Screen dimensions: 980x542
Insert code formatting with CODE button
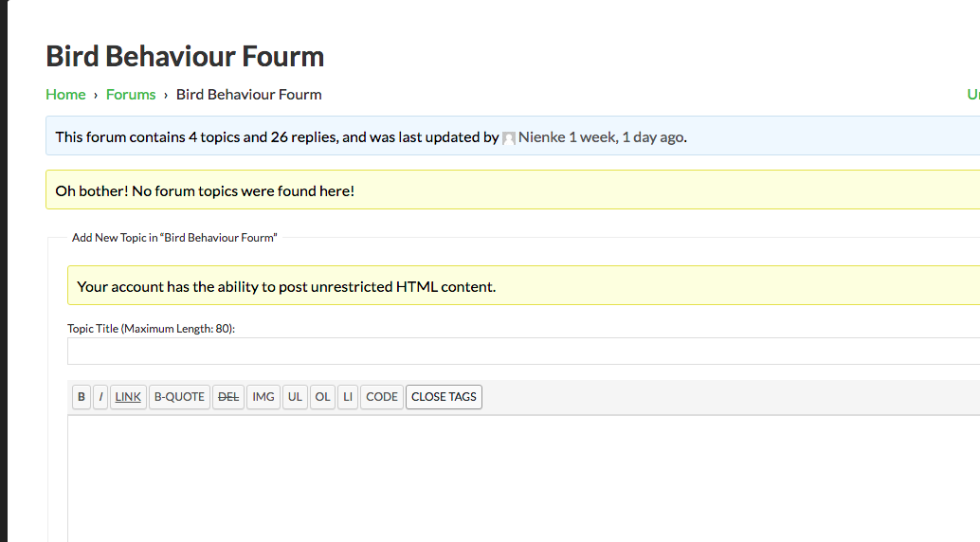pyautogui.click(x=382, y=397)
